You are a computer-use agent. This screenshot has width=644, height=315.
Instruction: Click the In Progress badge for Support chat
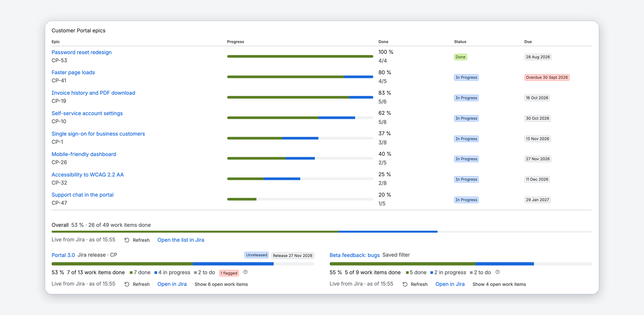tap(466, 200)
